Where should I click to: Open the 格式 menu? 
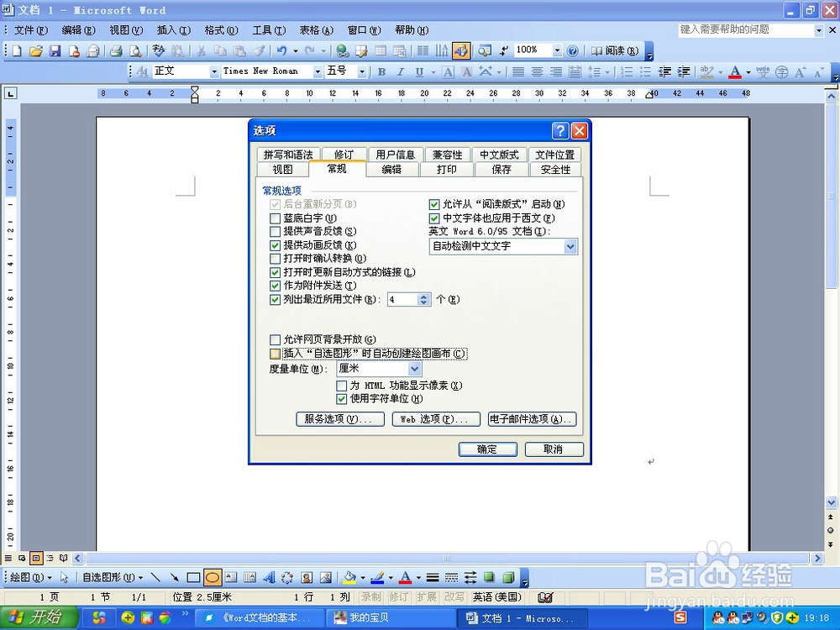click(x=221, y=30)
